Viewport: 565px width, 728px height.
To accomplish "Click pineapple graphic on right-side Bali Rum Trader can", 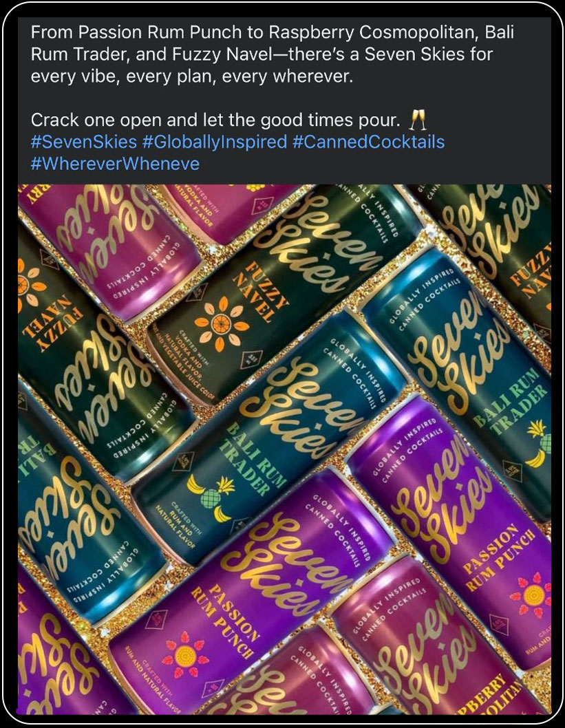I will [539, 443].
